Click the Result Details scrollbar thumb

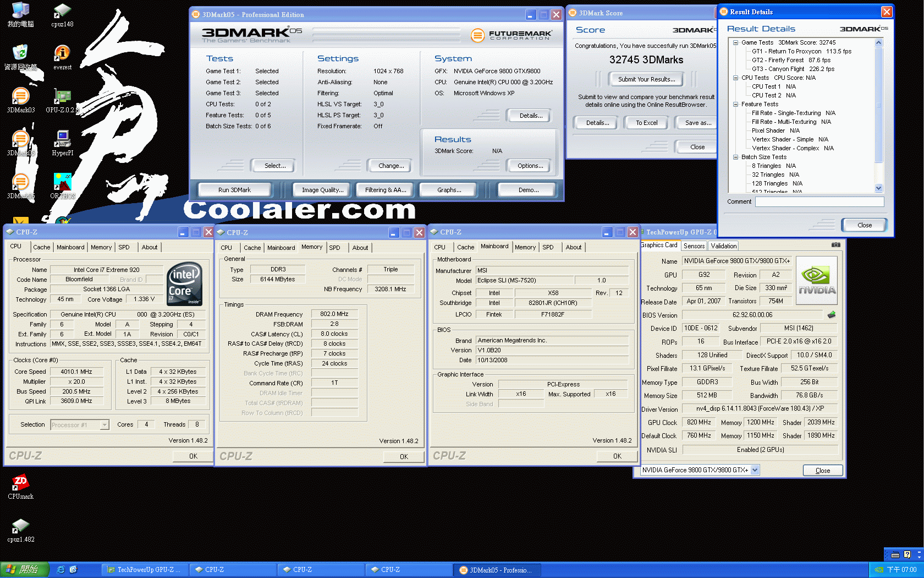[x=878, y=105]
